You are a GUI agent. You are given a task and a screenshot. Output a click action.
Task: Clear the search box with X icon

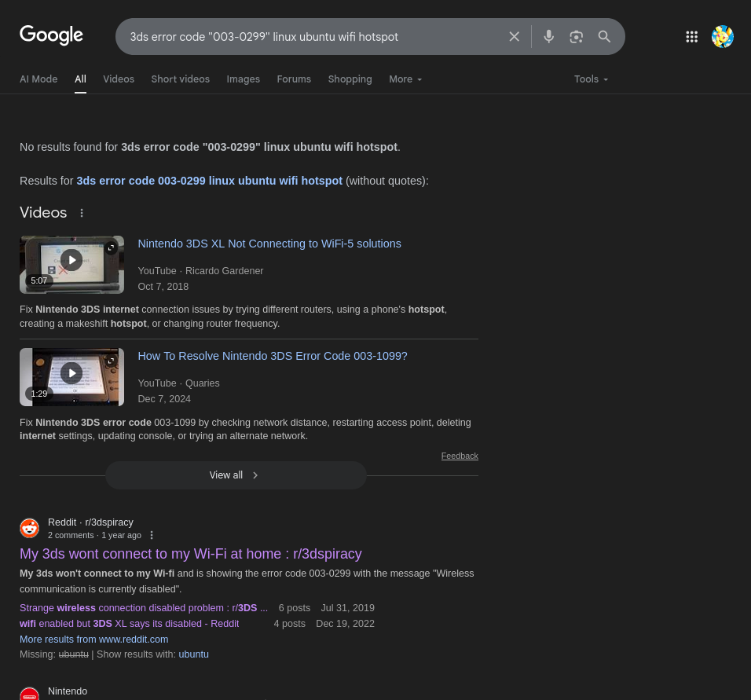[514, 36]
